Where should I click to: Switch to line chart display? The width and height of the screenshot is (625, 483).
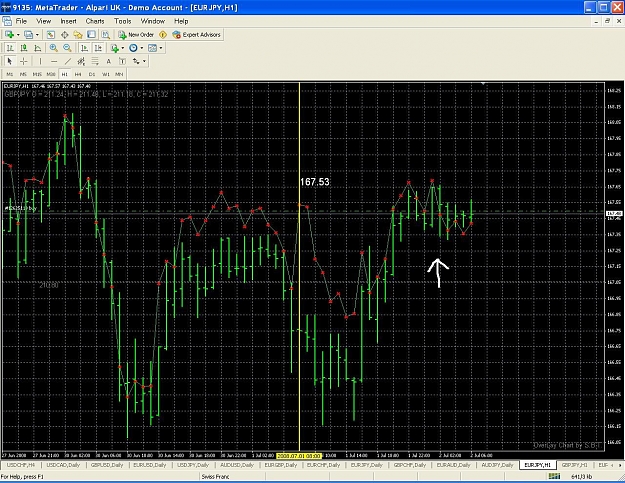coord(37,48)
